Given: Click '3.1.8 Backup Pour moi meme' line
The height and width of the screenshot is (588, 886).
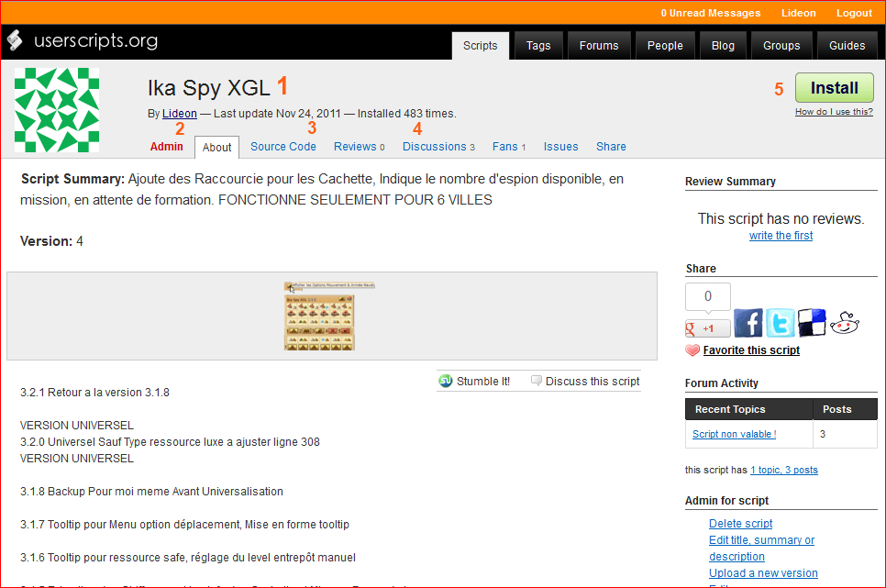Looking at the screenshot, I should click(x=151, y=492).
